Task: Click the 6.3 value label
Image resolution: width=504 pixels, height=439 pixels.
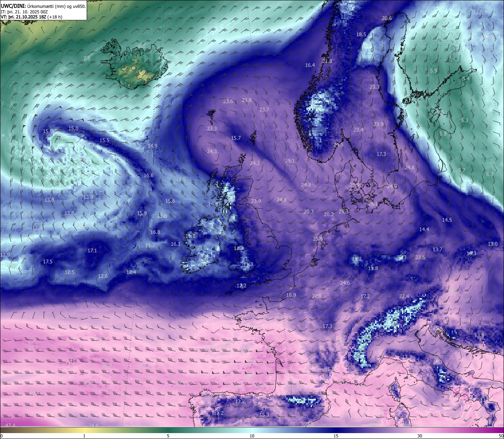Action: point(489,174)
